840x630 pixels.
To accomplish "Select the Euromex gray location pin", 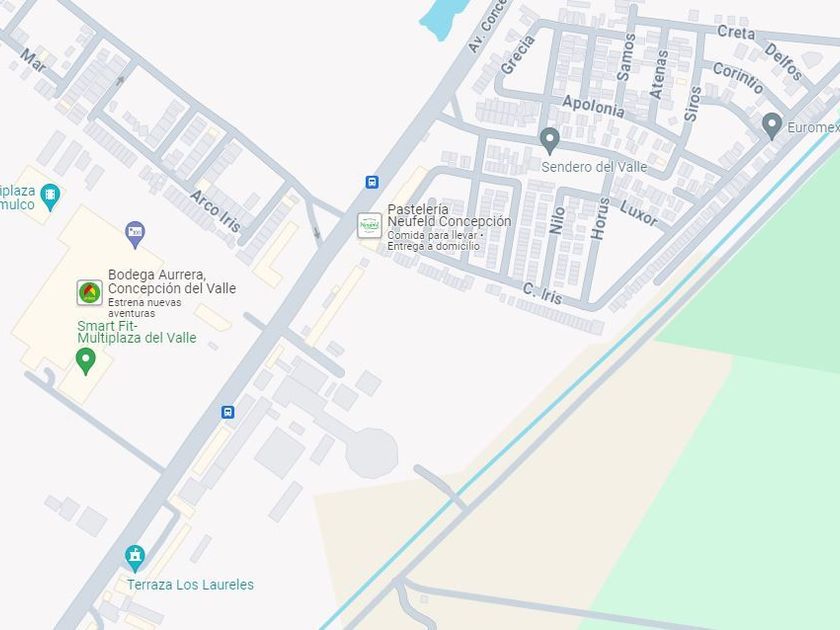I will coord(771,126).
